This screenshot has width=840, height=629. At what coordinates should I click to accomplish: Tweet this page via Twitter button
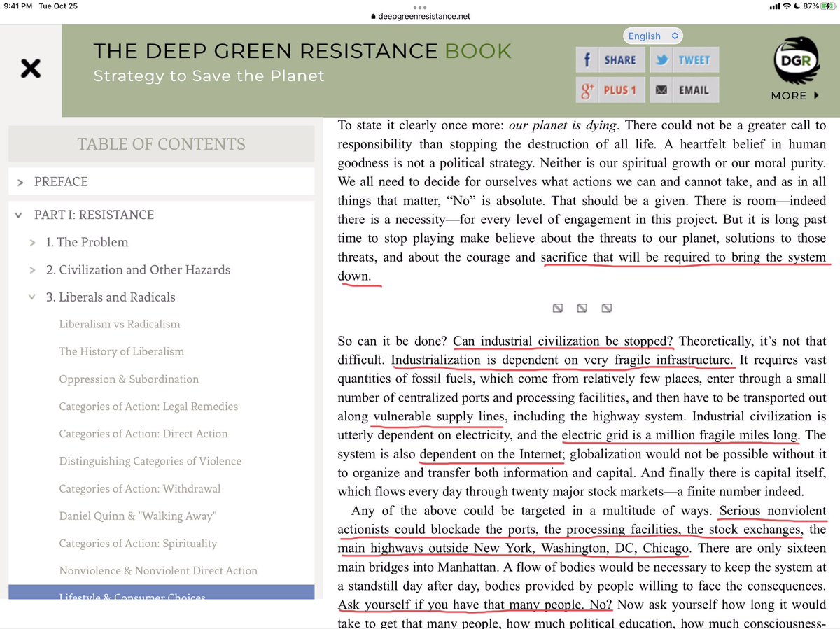[683, 60]
